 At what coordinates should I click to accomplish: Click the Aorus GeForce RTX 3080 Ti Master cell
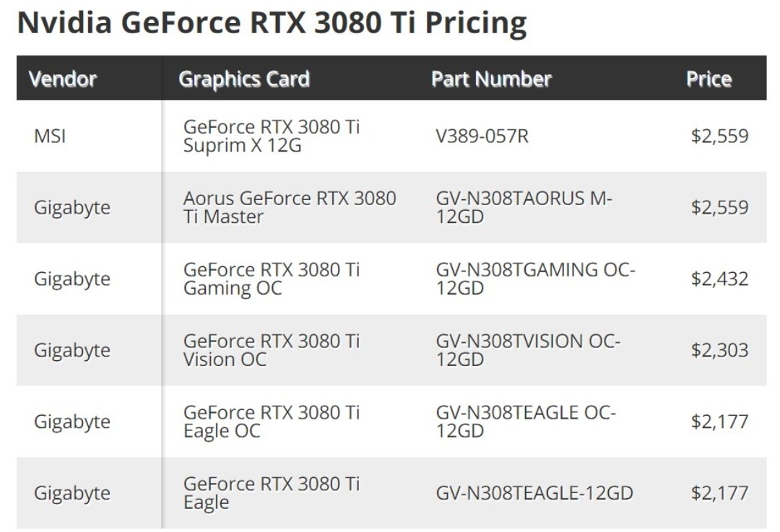(x=290, y=207)
